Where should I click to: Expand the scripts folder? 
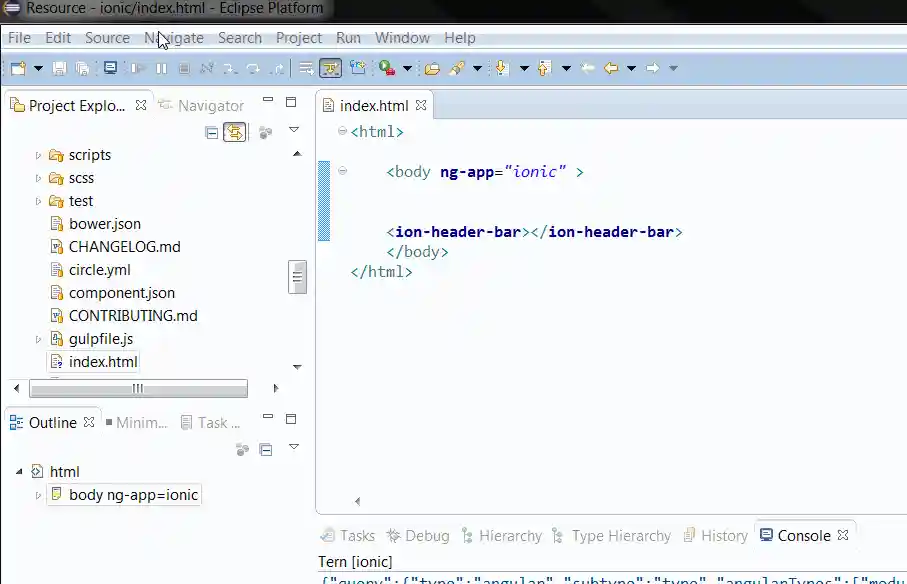pyautogui.click(x=38, y=155)
